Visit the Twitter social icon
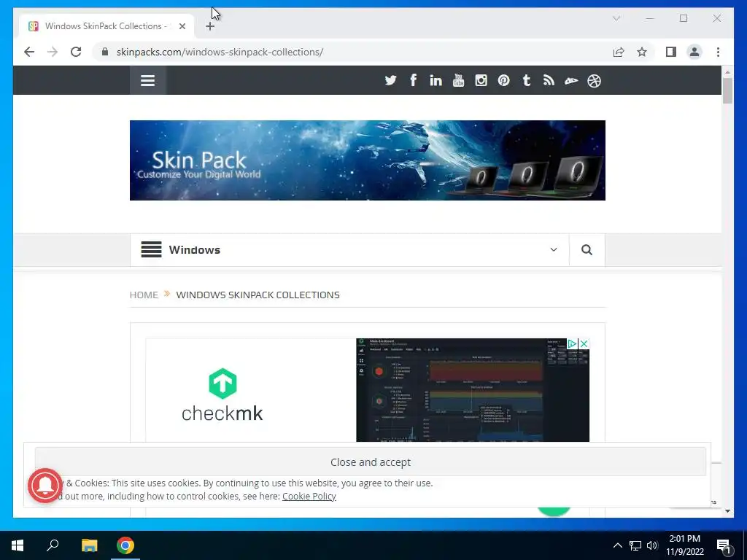The image size is (747, 560). tap(391, 80)
